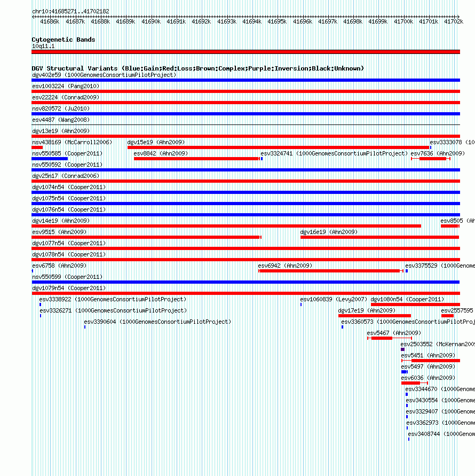The width and height of the screenshot is (475, 476).
Task: Click the nsv438169 (McCarroll2006) label
Action: coord(72,143)
